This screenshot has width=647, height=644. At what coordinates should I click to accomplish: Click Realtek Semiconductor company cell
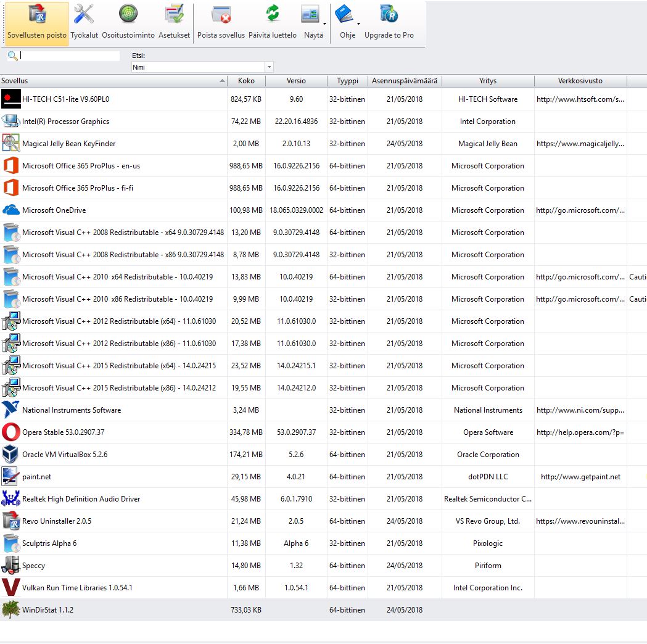click(488, 499)
